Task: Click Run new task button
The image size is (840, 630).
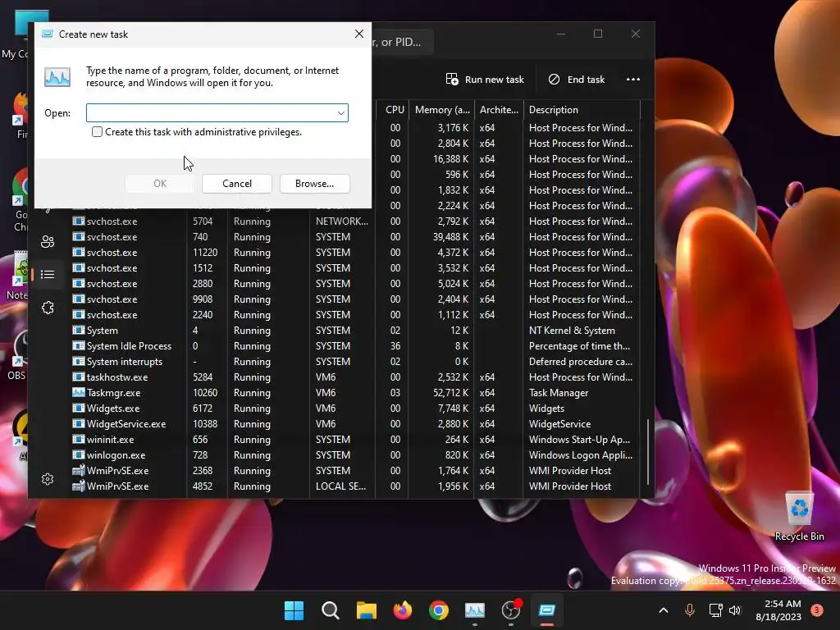Action: click(485, 80)
